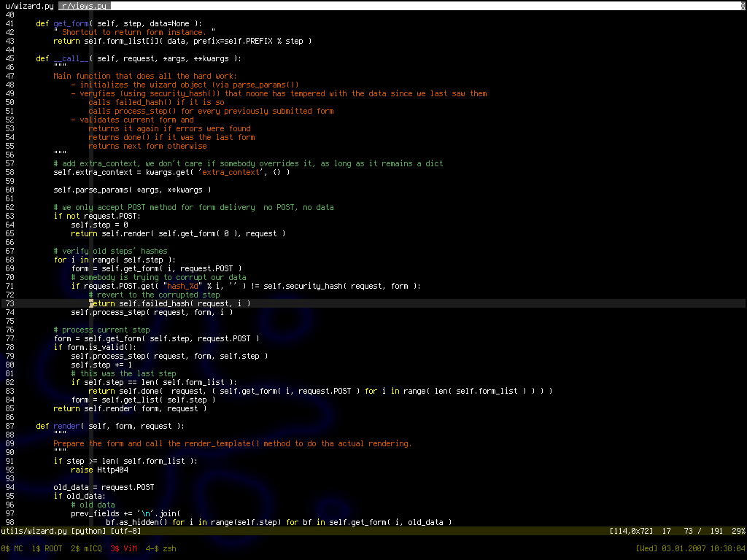Click the date and time in the status bar
Image resolution: width=747 pixels, height=560 pixels.
coord(690,548)
